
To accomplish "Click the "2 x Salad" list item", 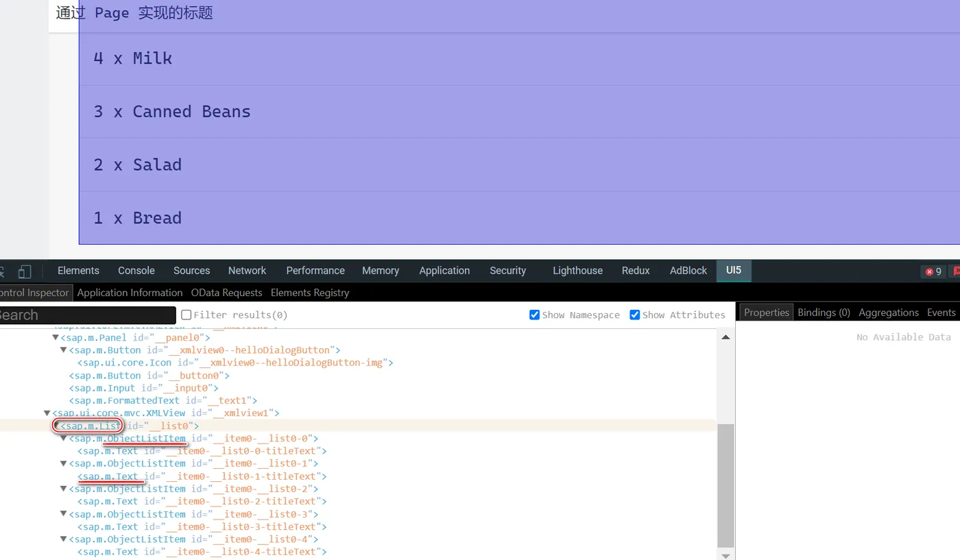I will pyautogui.click(x=519, y=165).
